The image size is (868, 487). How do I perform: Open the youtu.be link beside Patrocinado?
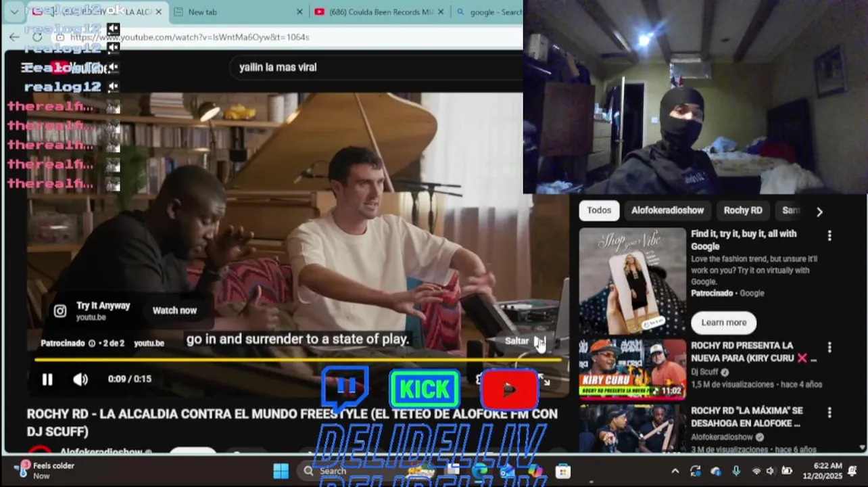pyautogui.click(x=149, y=344)
